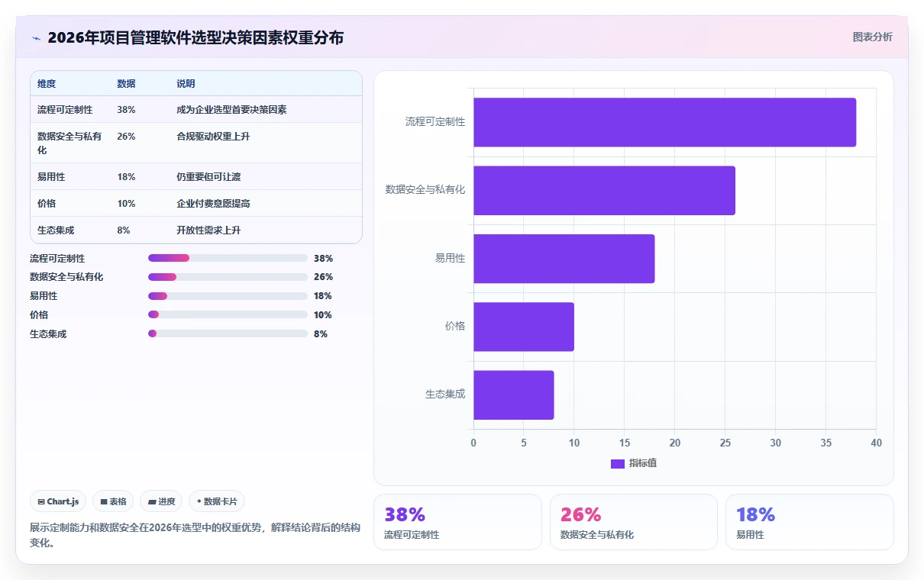Click the description text starting 展示定制能力
The image size is (924, 580).
(x=195, y=535)
